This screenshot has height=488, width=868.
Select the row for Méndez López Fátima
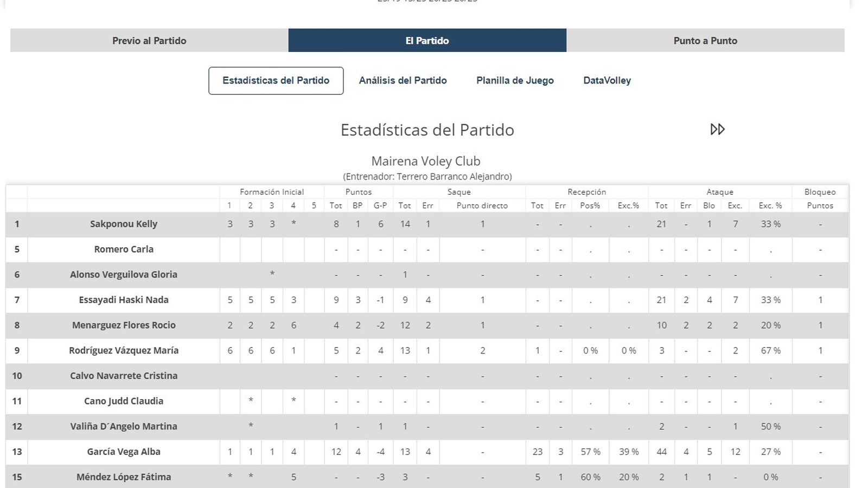pos(124,477)
